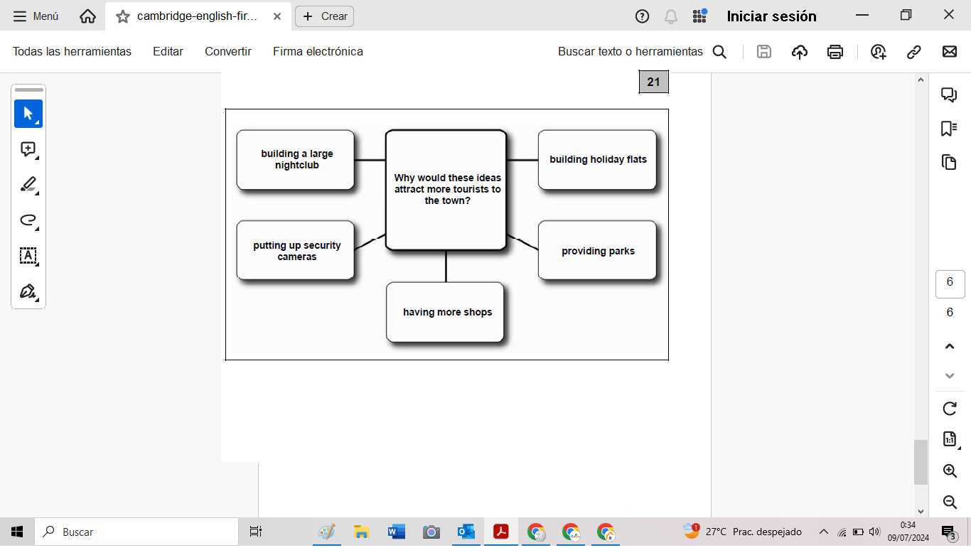This screenshot has height=560, width=971.
Task: Set page view to actual size 1:1
Action: 950,439
